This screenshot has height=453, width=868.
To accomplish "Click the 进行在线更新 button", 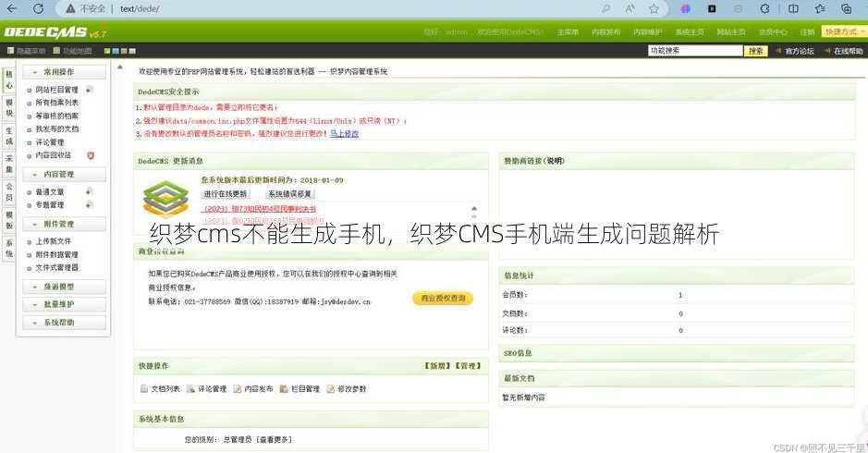I will tap(226, 194).
